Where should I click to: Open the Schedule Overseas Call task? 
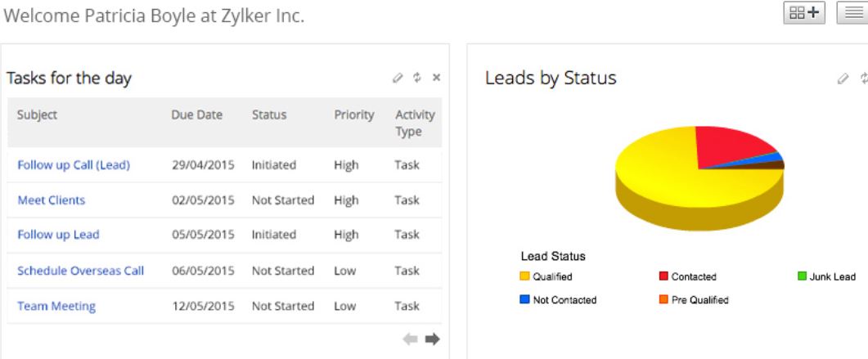click(80, 271)
